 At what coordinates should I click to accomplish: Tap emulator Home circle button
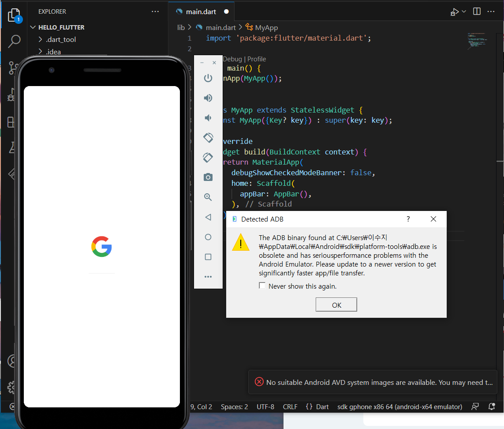click(x=208, y=237)
